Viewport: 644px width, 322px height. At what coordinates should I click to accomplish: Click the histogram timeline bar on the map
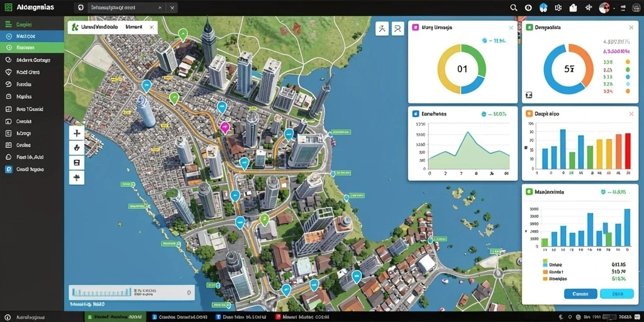click(x=131, y=292)
